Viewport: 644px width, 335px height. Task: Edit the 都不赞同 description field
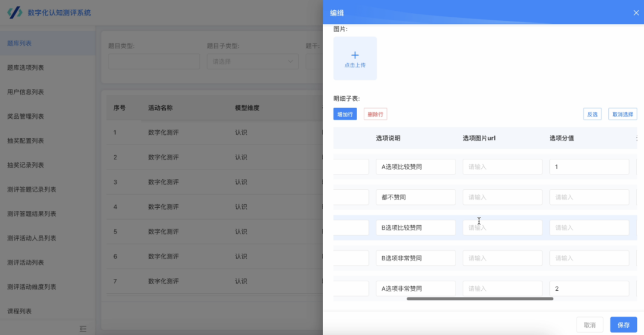pos(416,197)
